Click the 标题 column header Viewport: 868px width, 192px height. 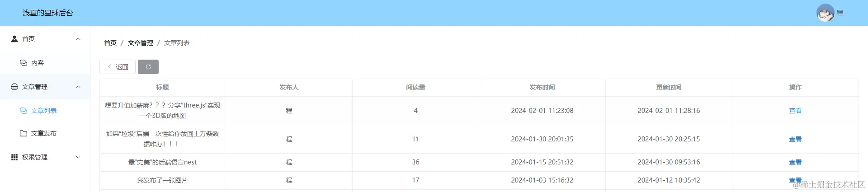pyautogui.click(x=162, y=87)
